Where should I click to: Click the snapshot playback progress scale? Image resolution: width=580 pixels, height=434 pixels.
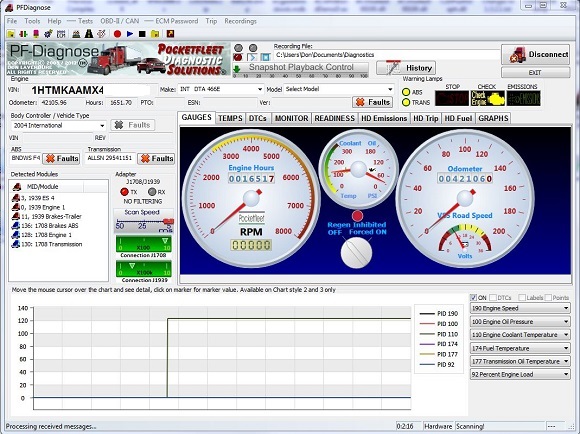click(301, 75)
